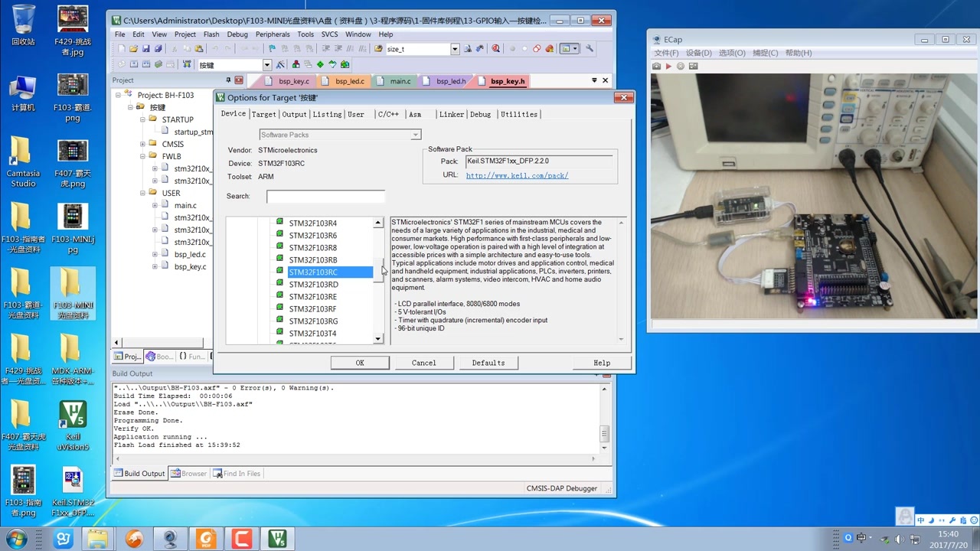Select STM32F103RD in the device list

pos(313,285)
